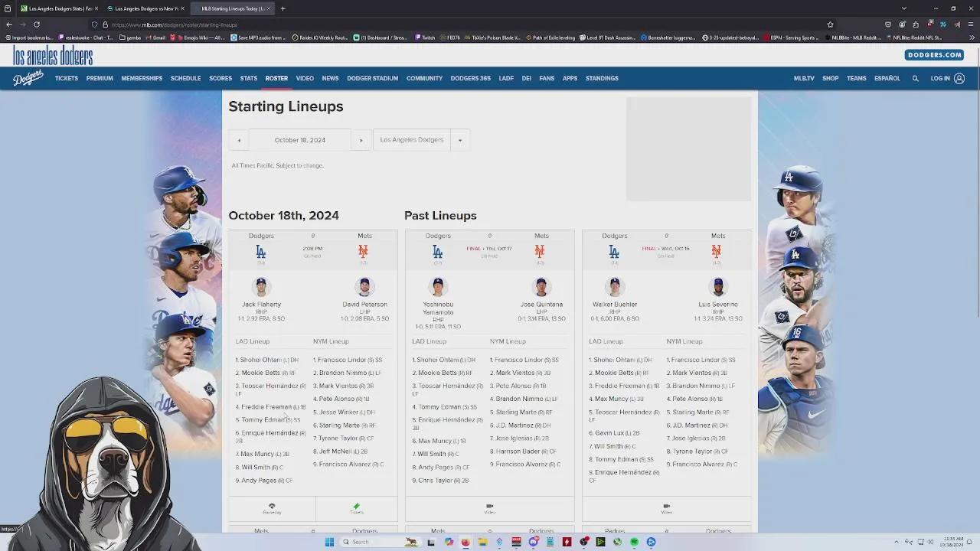Click Yoshinobu Yamamoto's headshot photo
Image resolution: width=980 pixels, height=551 pixels.
point(438,287)
